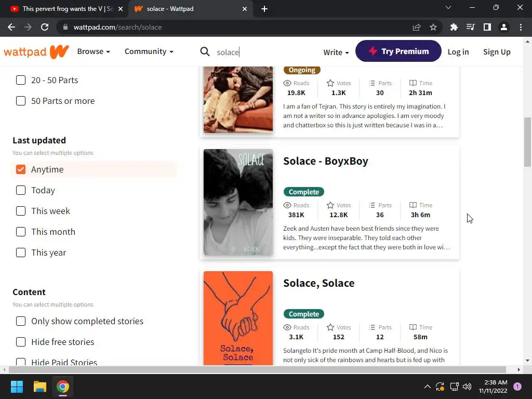Check the 50 Parts or more filter
This screenshot has width=532, height=399.
pos(21,101)
